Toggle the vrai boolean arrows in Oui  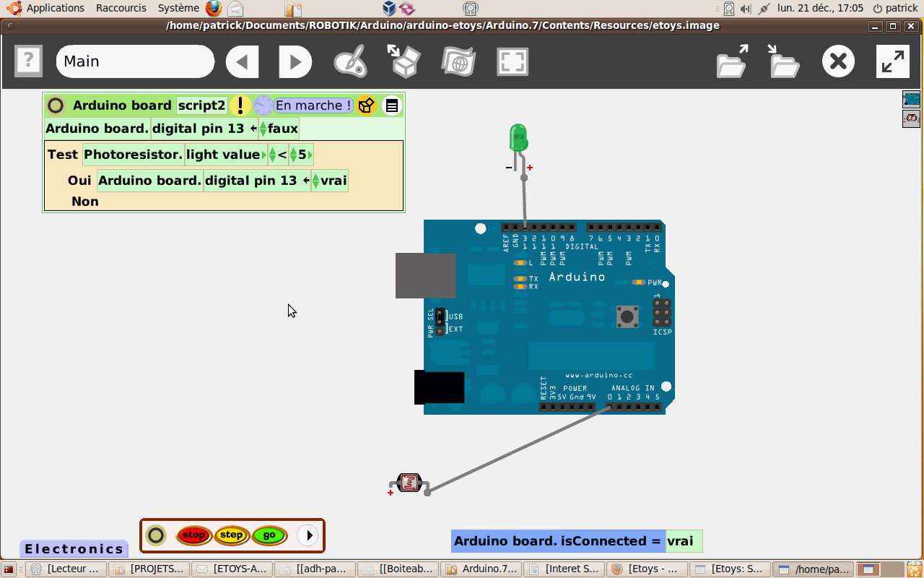[315, 181]
